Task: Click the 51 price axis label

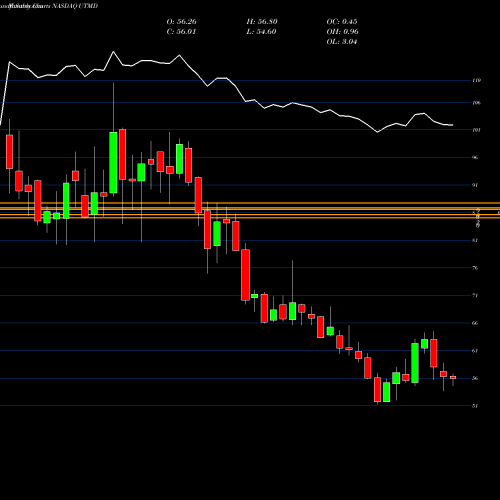Action: click(475, 406)
